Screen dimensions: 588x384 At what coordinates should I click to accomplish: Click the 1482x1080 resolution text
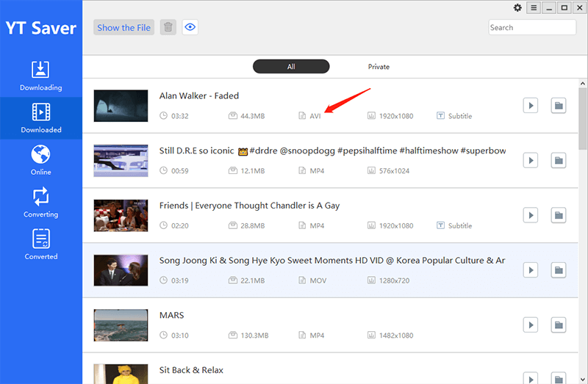396,336
